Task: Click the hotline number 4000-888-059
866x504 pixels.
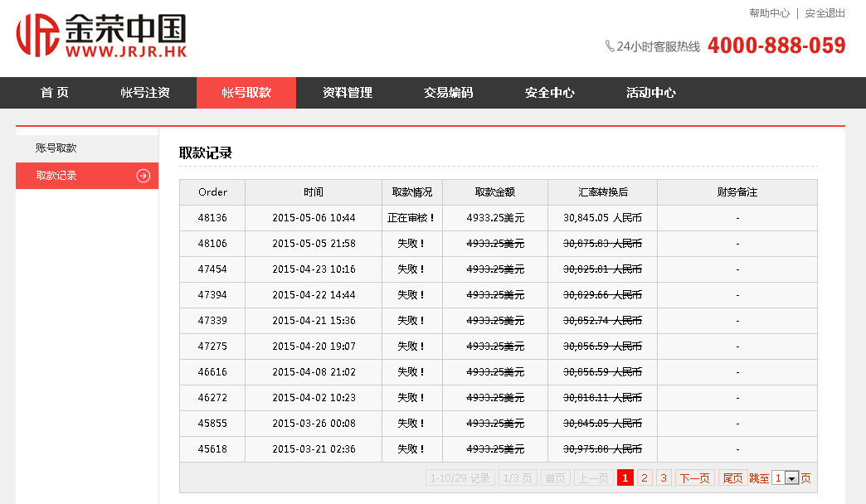Action: (x=776, y=46)
